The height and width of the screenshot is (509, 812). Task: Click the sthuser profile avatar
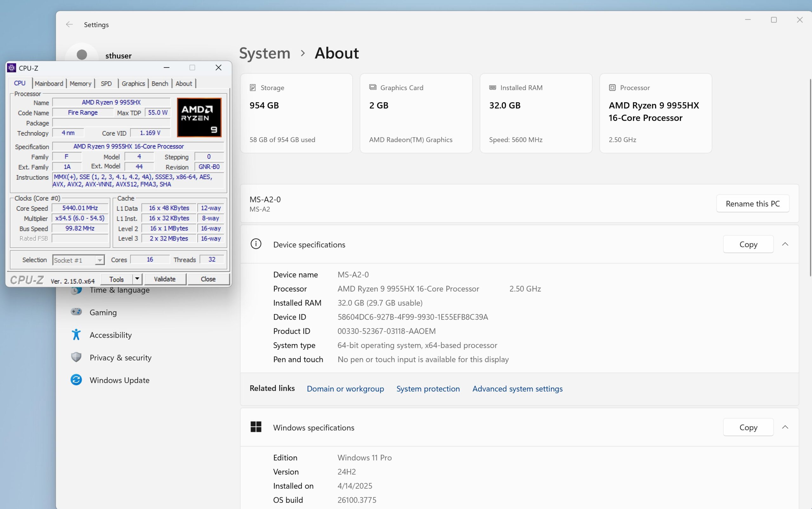[x=82, y=55]
